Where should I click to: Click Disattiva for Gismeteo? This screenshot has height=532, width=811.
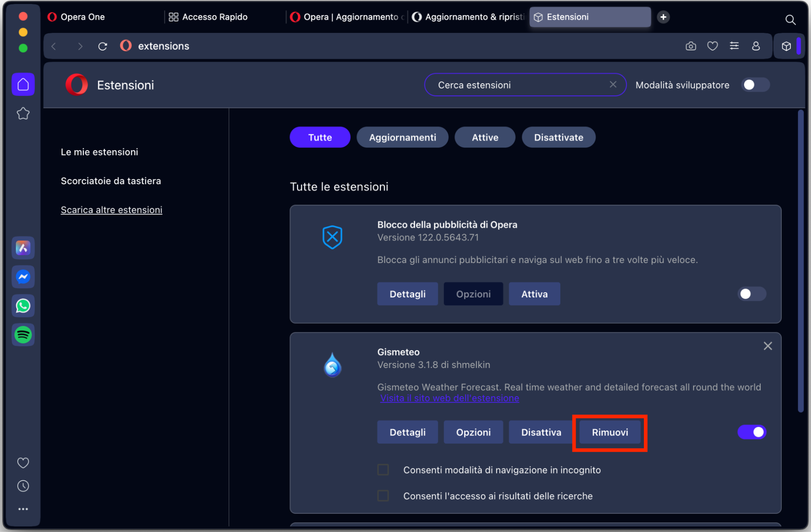541,432
